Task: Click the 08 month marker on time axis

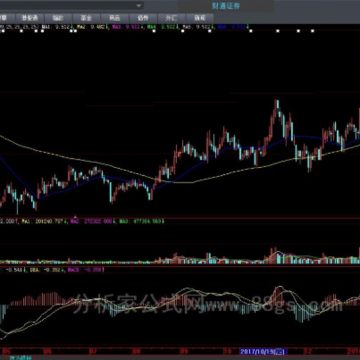Action: click(x=136, y=352)
